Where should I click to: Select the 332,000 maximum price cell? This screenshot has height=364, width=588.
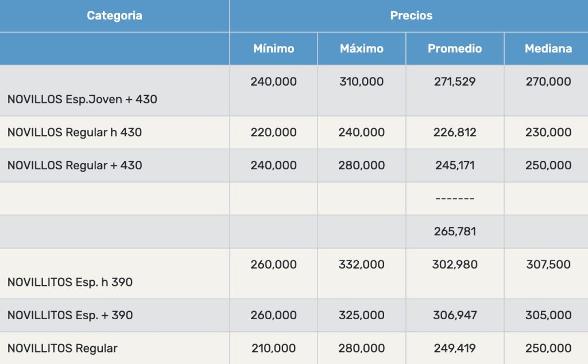[x=361, y=265]
